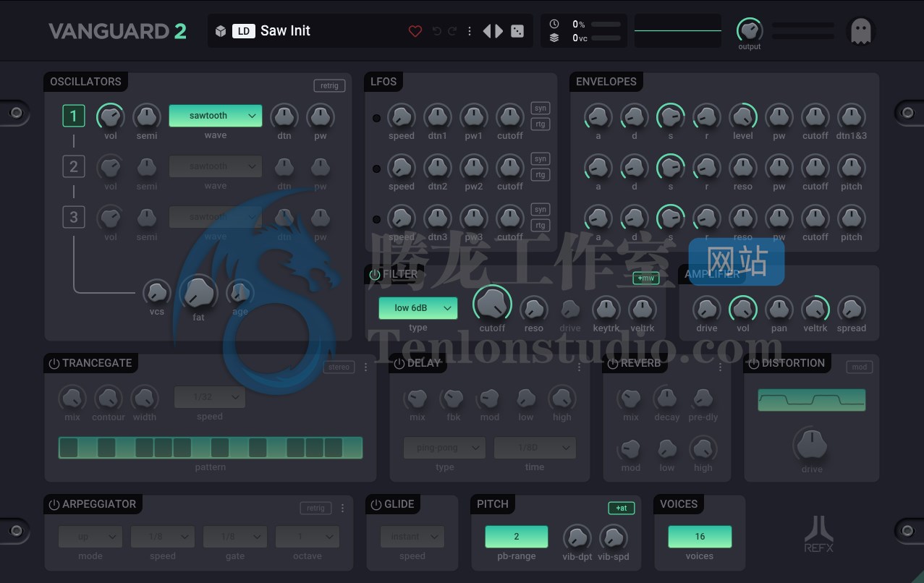This screenshot has width=924, height=583.
Task: Open the arpeggiator gate dropdown
Action: (x=235, y=537)
